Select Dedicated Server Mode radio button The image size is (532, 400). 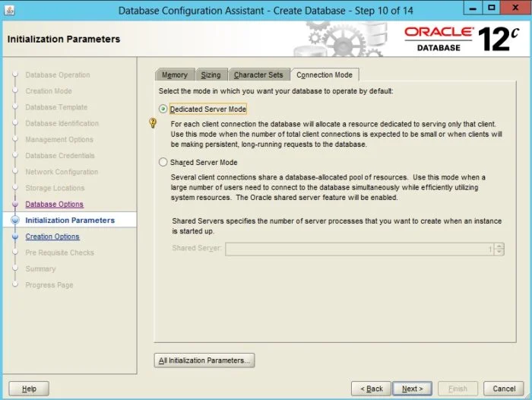[x=163, y=109]
